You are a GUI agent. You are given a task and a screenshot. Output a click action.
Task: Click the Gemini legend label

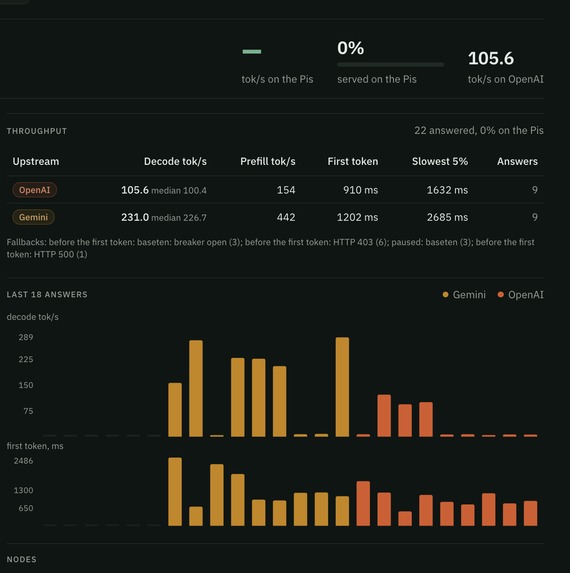(x=469, y=295)
